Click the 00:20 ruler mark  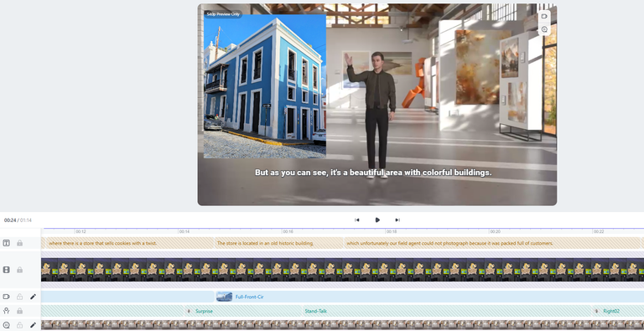click(495, 231)
